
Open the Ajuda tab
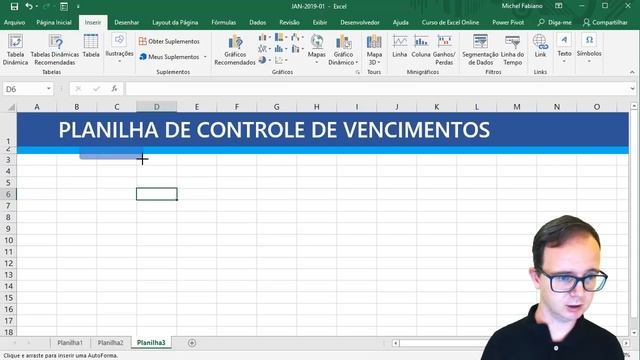pos(400,22)
